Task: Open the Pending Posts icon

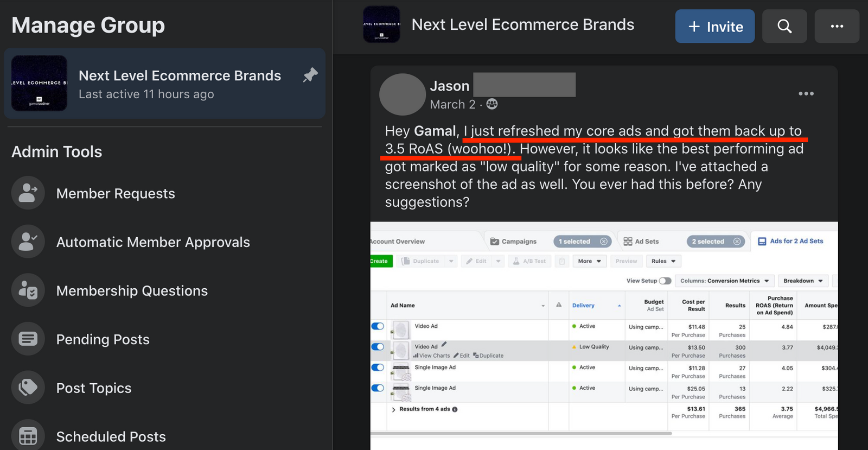Action: (28, 339)
